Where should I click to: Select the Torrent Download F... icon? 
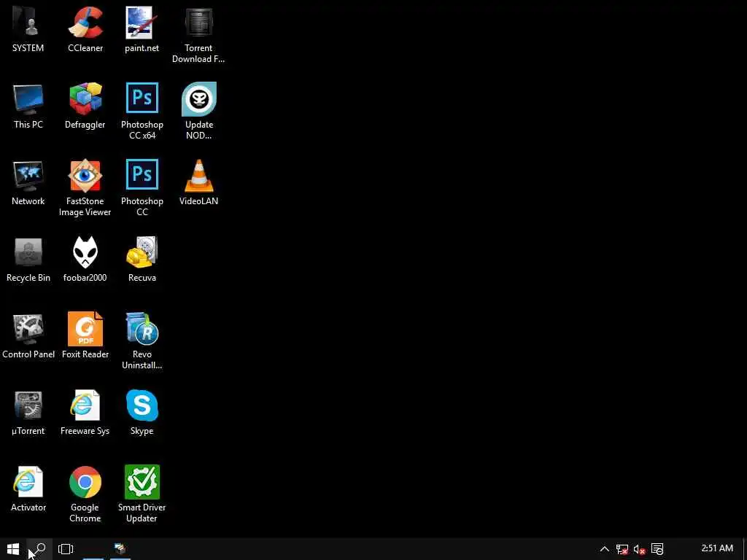pos(198,34)
